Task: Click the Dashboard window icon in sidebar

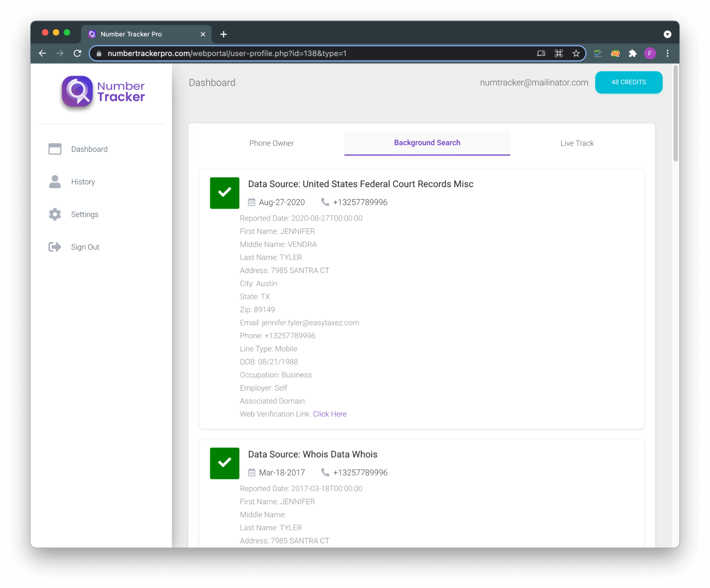Action: [55, 149]
